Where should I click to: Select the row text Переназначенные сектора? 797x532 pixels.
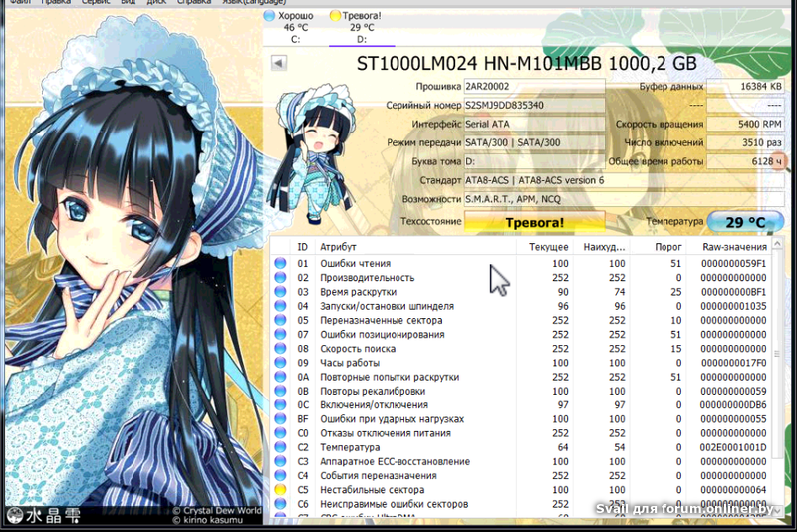(x=382, y=320)
